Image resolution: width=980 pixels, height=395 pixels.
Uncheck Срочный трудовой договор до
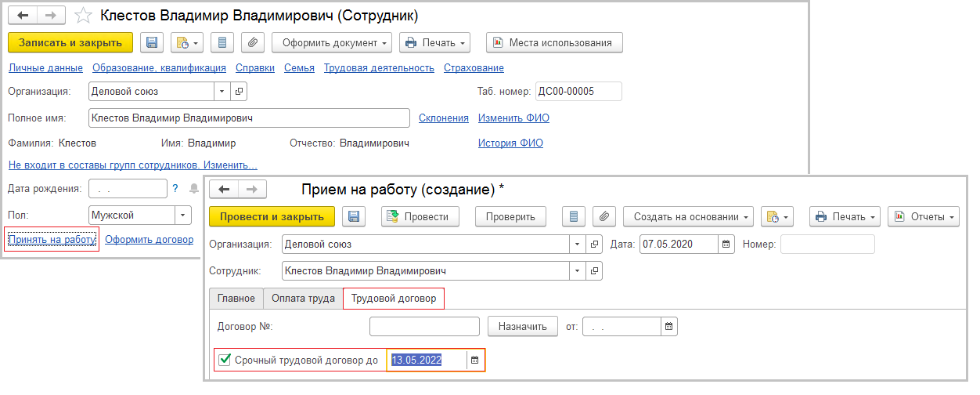point(225,361)
